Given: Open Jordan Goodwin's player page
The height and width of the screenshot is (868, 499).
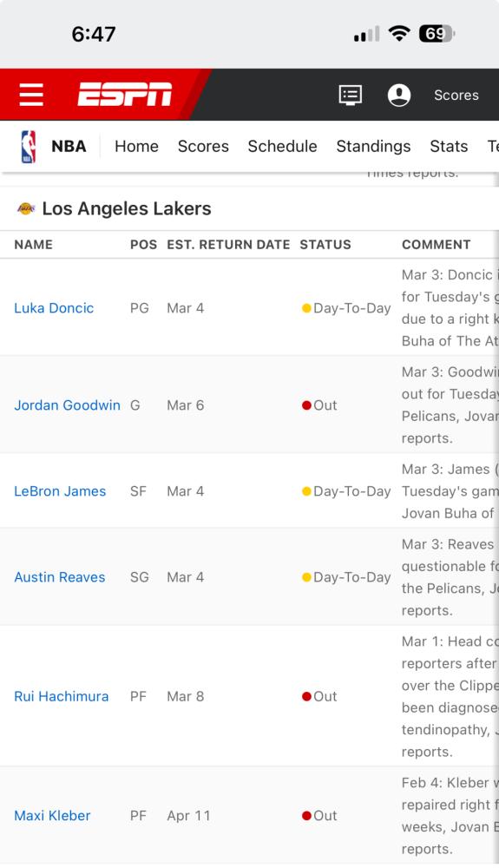Looking at the screenshot, I should (x=67, y=405).
